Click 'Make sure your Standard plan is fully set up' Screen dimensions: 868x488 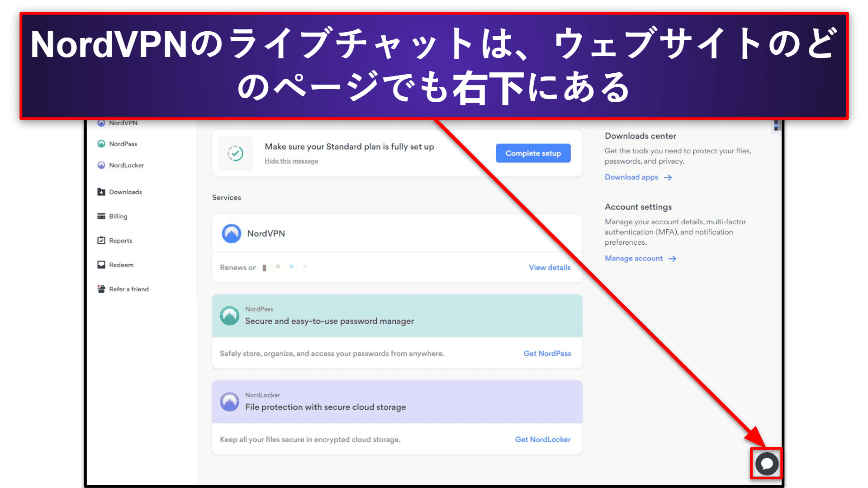click(x=349, y=147)
